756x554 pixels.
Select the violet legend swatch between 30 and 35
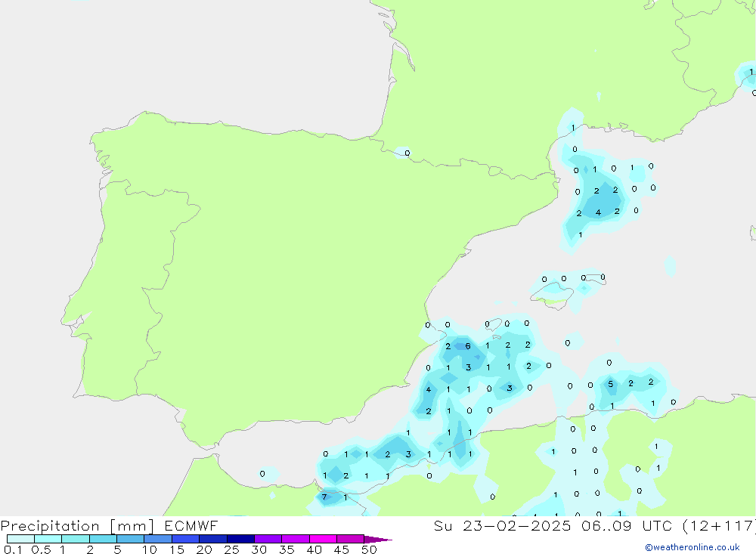pyautogui.click(x=268, y=539)
